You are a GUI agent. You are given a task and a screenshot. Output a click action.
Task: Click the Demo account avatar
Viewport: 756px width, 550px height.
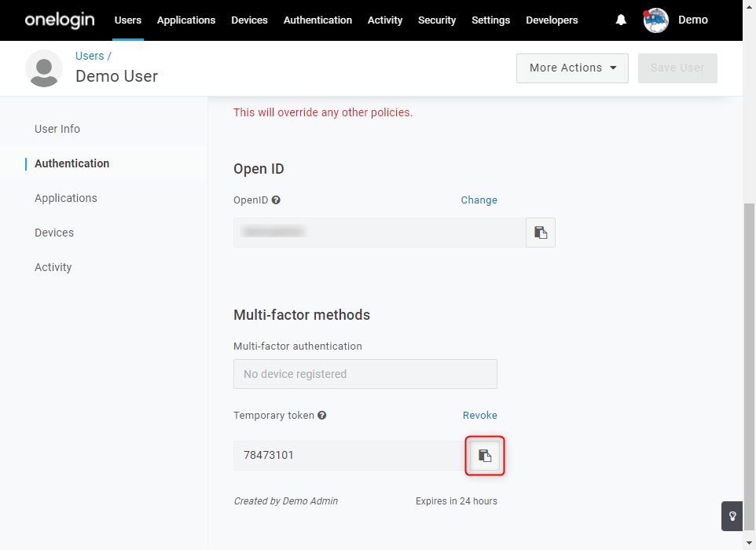(x=655, y=20)
